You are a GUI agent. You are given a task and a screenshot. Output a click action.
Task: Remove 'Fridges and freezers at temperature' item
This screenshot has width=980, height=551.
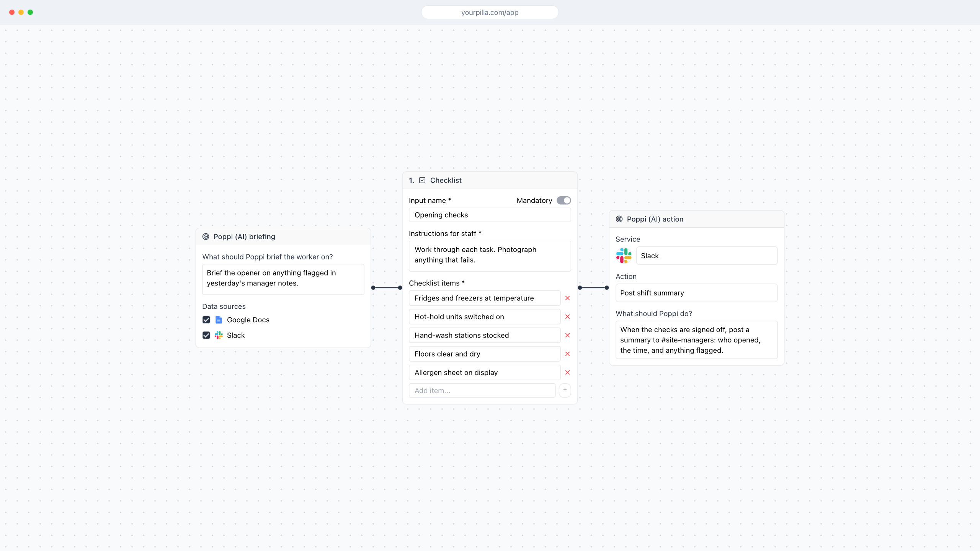[567, 298]
